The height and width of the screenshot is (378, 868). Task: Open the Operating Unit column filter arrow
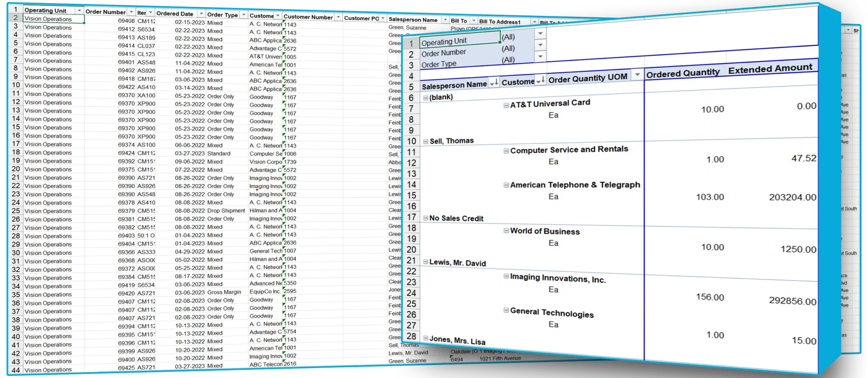click(79, 10)
